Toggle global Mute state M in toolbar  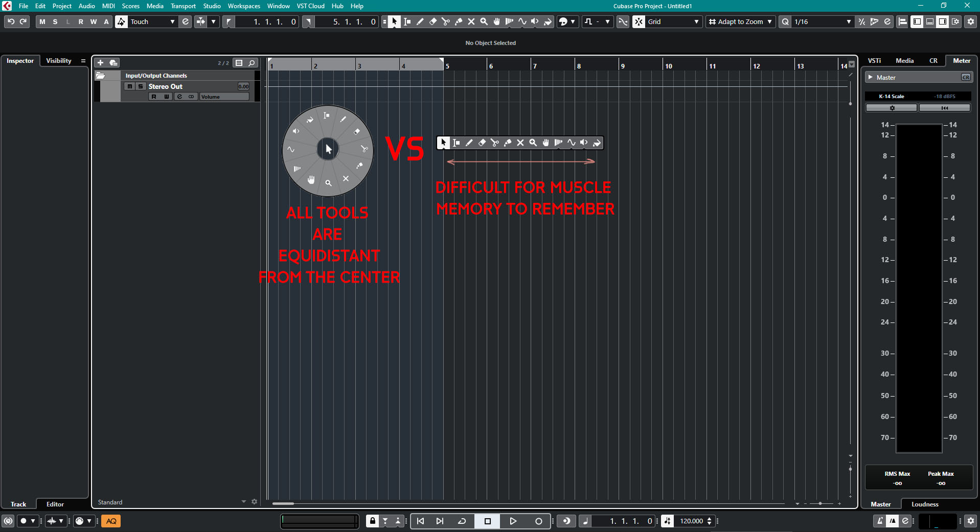[42, 21]
